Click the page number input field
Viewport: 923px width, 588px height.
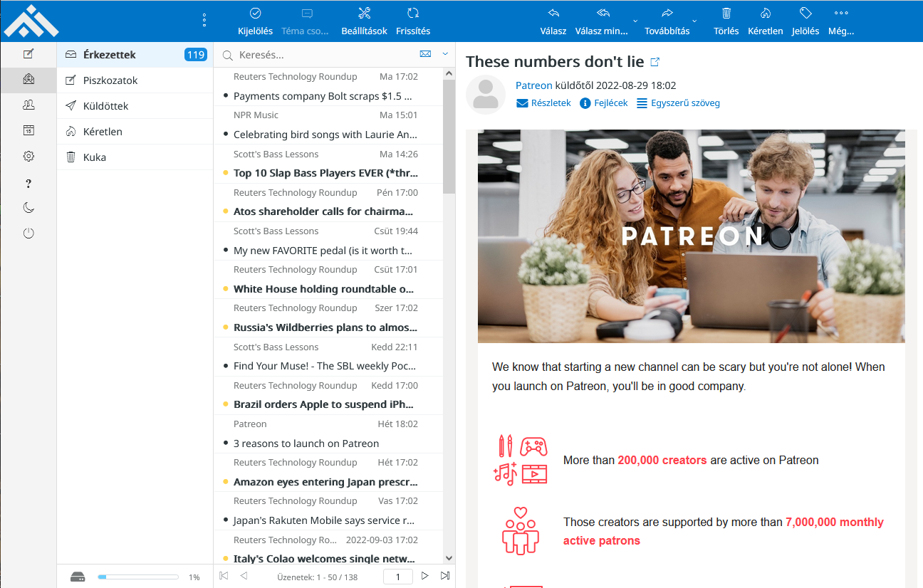[x=398, y=577]
